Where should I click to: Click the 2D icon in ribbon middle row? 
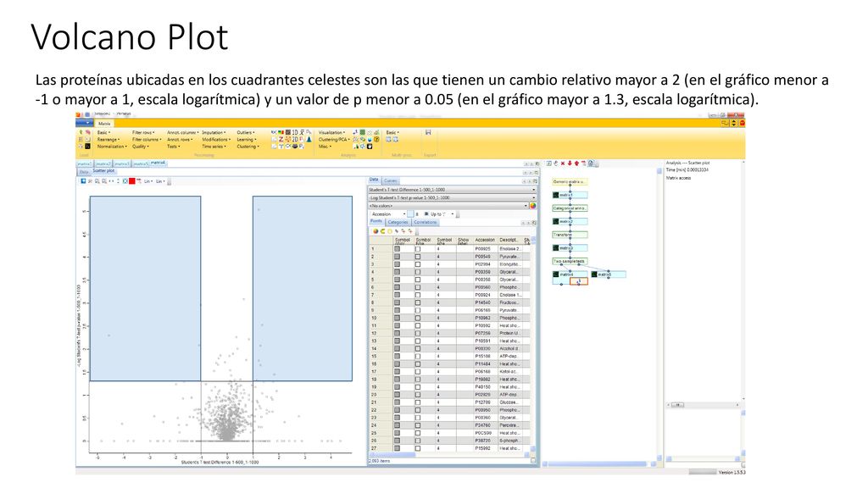pos(294,140)
